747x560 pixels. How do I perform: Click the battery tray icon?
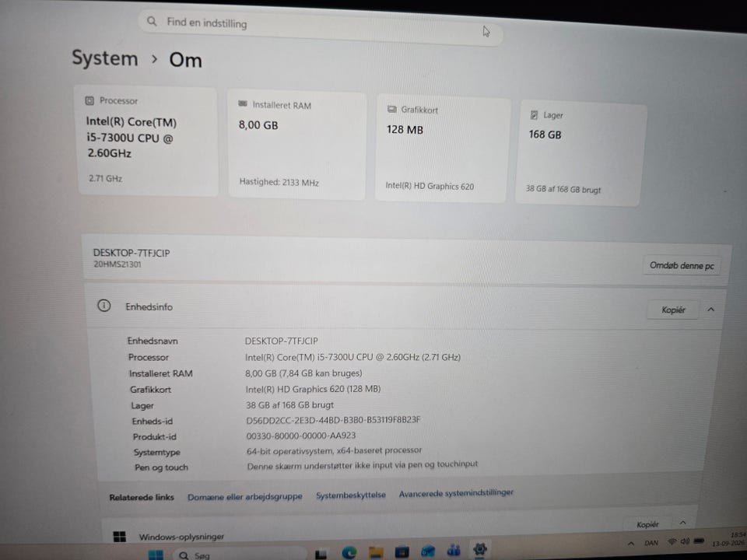(x=699, y=541)
